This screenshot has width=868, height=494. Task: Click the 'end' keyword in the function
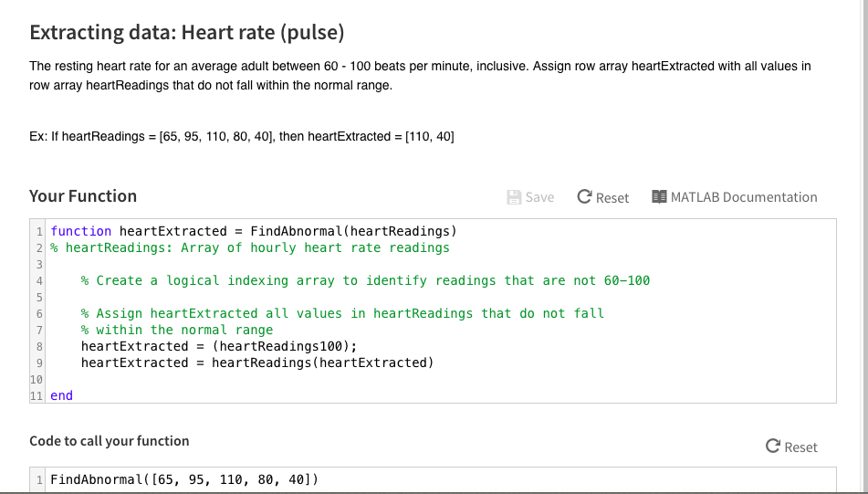61,395
